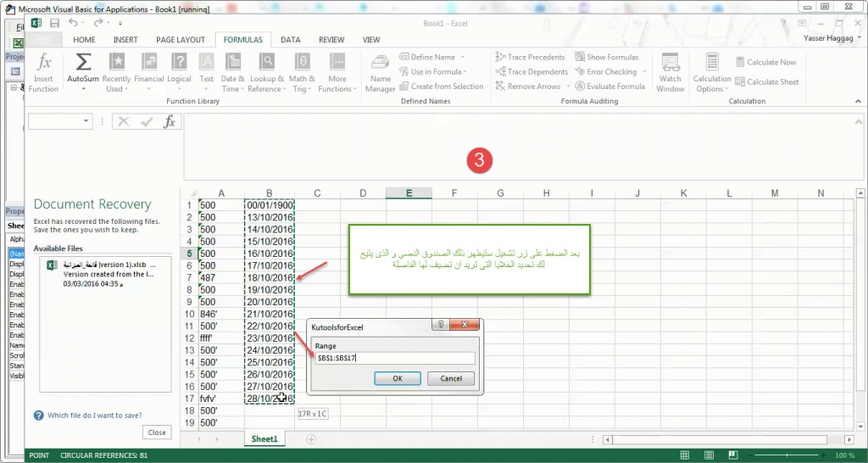Viewport: 868px width, 463px height.
Task: Click the 100 % zoom level
Action: coord(845,455)
